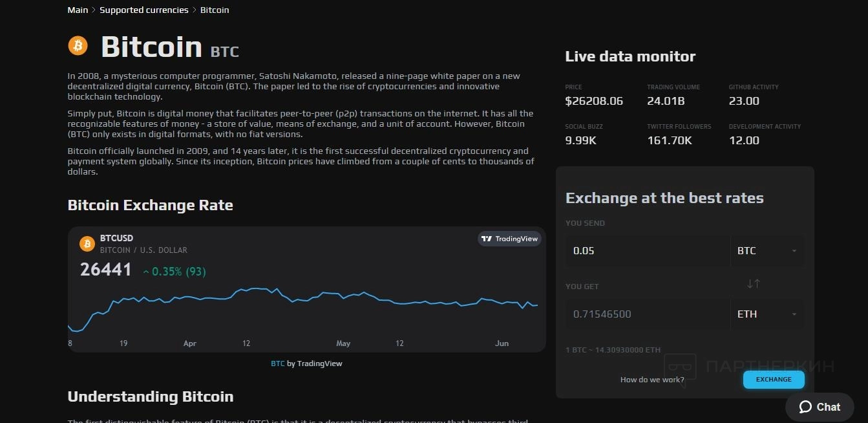Go to Main in the breadcrumb
Viewport: 868px width, 423px height.
(x=78, y=10)
